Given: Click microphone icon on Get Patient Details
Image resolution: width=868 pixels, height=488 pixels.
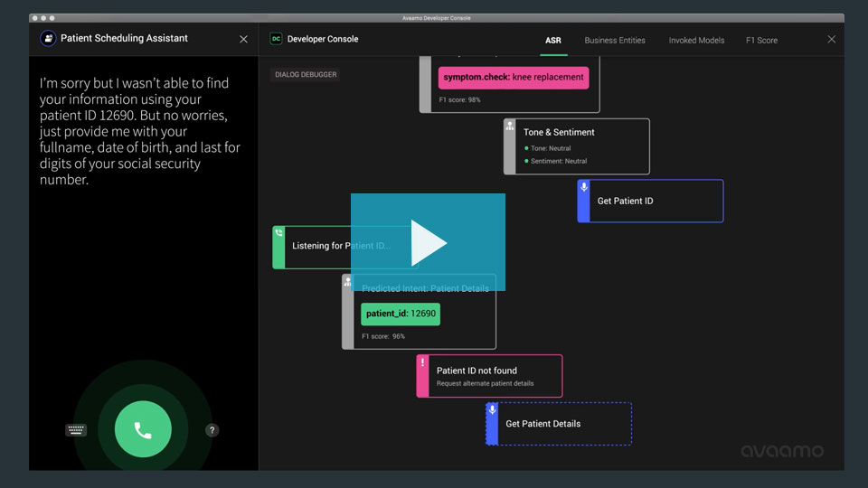Looking at the screenshot, I should (x=492, y=410).
